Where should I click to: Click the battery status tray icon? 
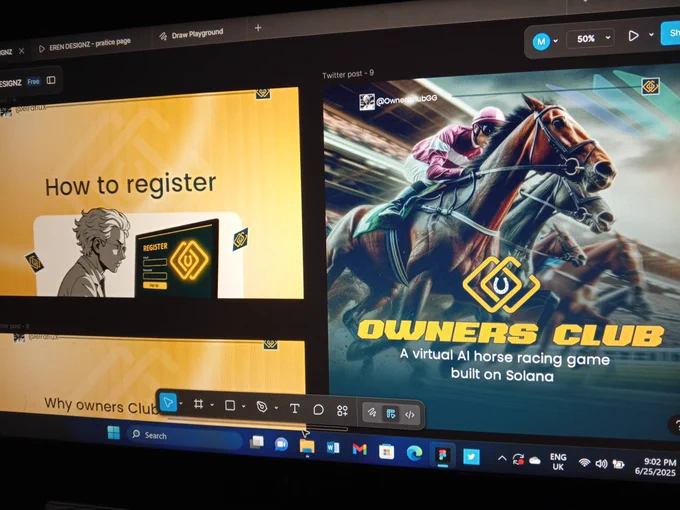coord(618,465)
